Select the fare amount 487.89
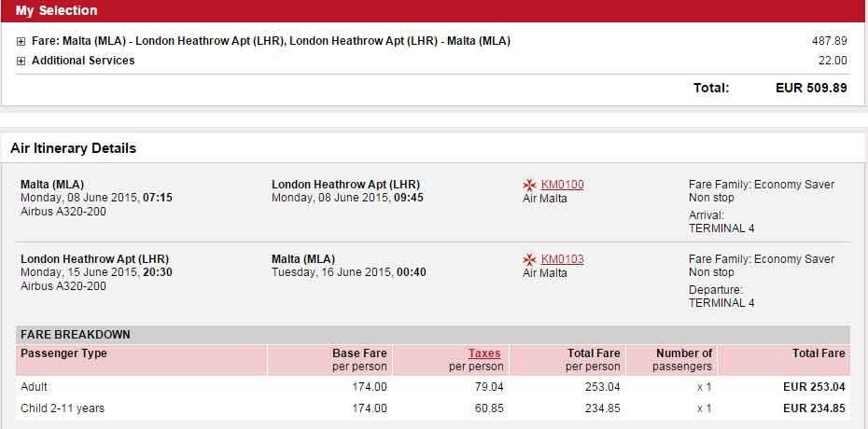This screenshot has width=868, height=429. (x=829, y=41)
